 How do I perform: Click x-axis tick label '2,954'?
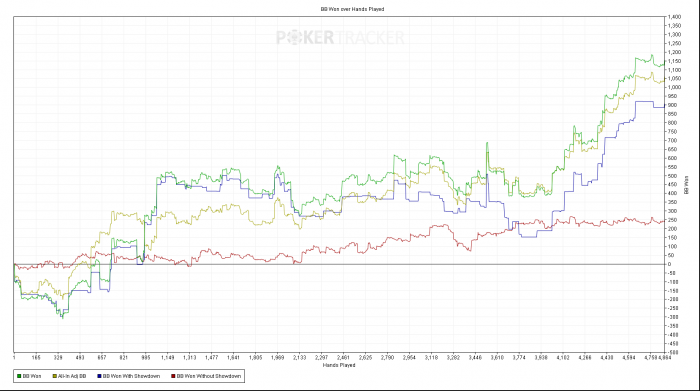point(409,358)
